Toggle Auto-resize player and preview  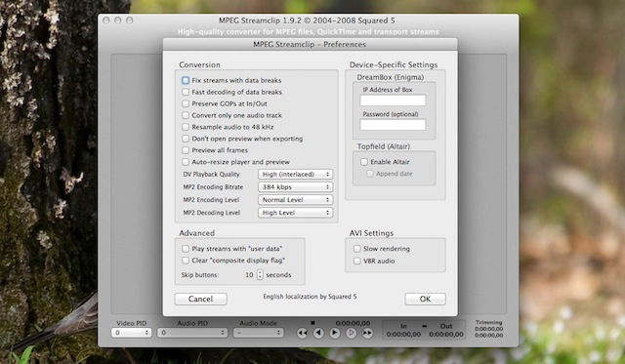click(x=186, y=162)
